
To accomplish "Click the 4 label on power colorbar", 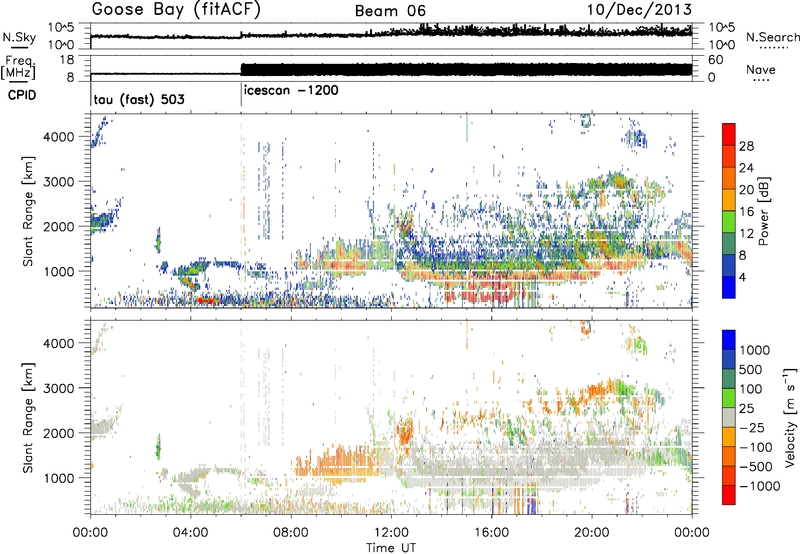I will pyautogui.click(x=743, y=277).
